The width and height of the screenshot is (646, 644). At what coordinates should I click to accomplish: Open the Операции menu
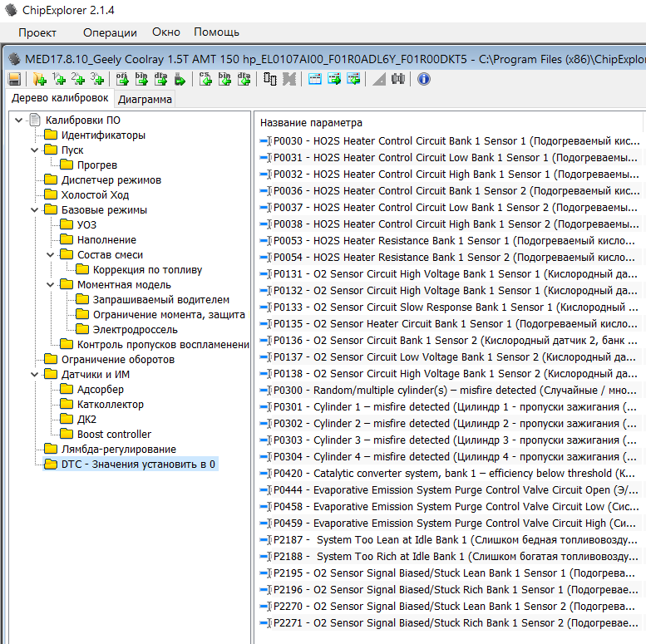click(110, 32)
